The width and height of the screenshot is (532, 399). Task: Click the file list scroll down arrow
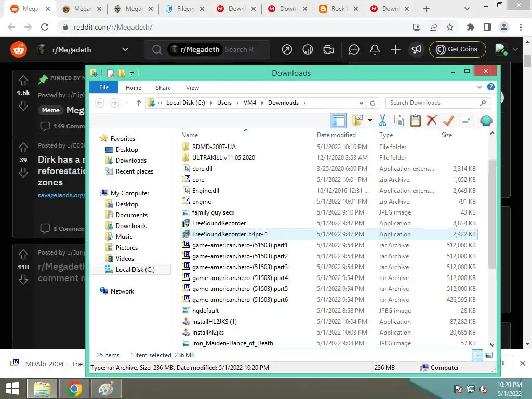(x=492, y=345)
